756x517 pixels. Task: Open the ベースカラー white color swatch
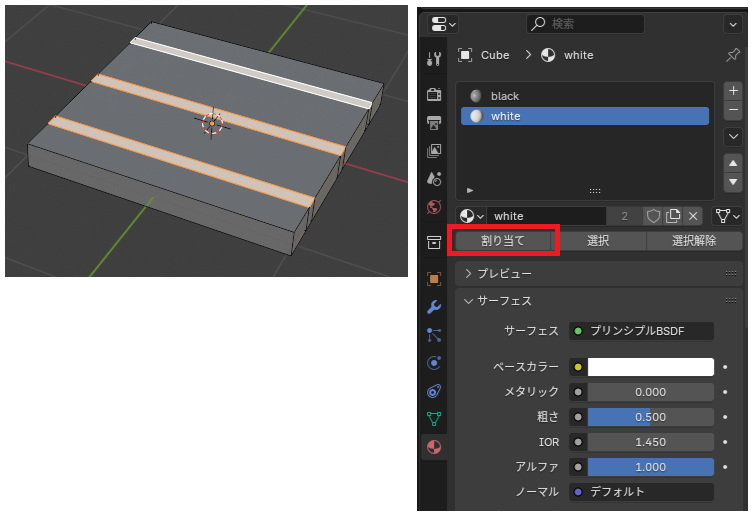650,367
